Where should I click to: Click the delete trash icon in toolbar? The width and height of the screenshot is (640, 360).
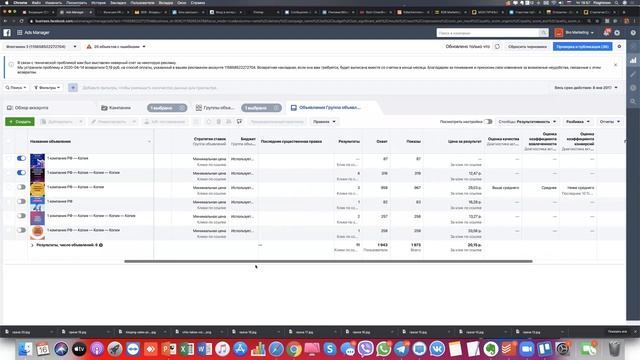click(218, 122)
